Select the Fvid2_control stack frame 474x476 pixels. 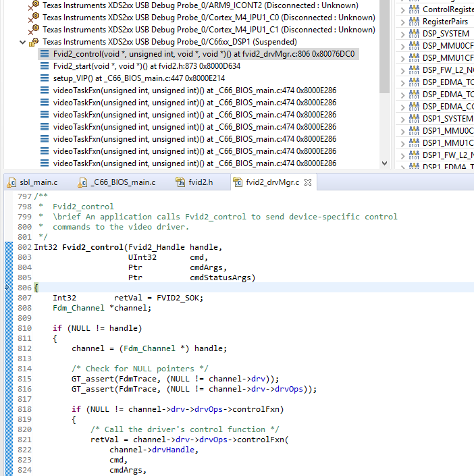(x=199, y=54)
